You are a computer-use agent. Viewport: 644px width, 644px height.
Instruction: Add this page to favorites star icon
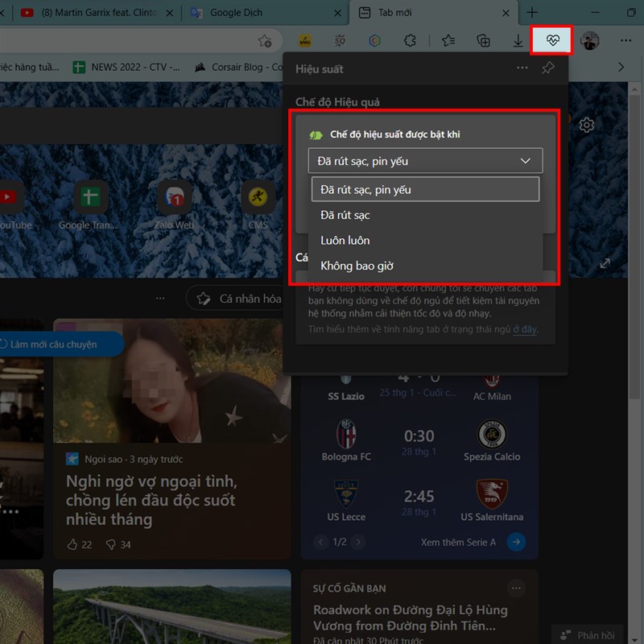(265, 41)
